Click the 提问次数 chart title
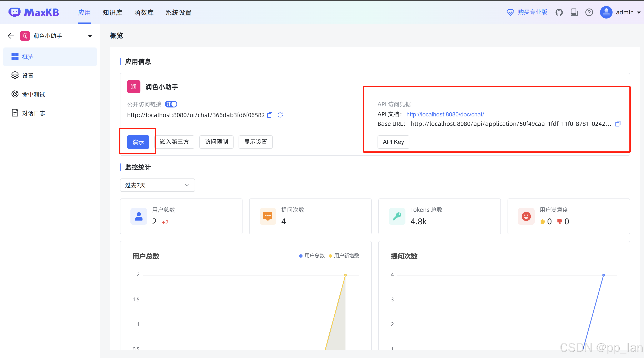 (404, 256)
